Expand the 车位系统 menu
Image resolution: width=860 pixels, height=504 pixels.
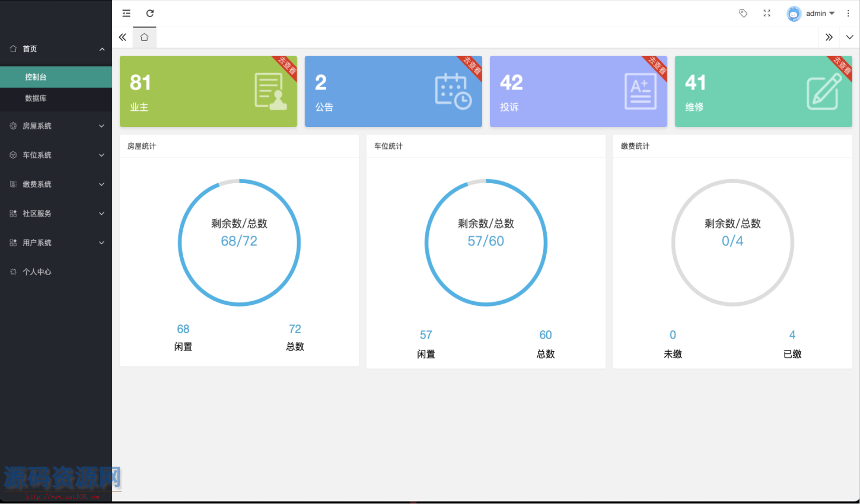(x=56, y=155)
